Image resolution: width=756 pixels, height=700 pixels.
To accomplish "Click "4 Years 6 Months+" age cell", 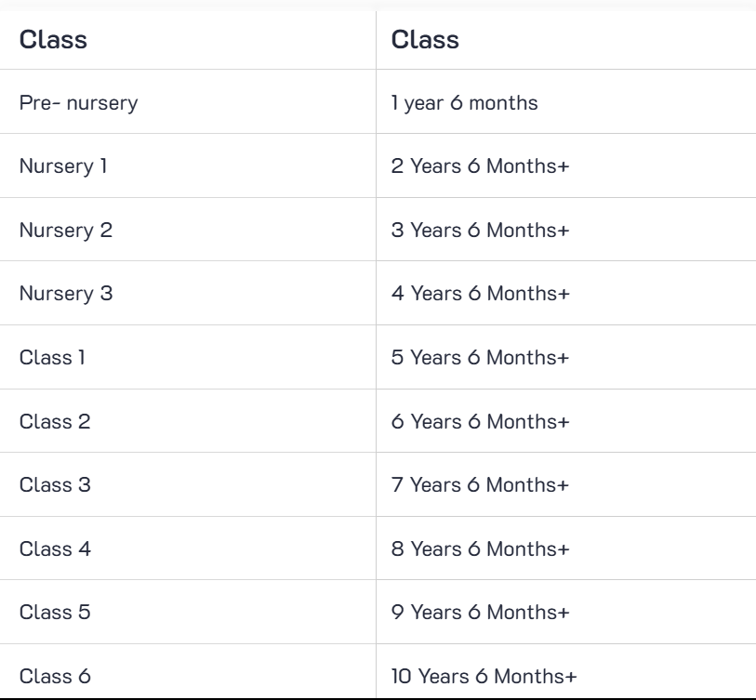I will (480, 294).
